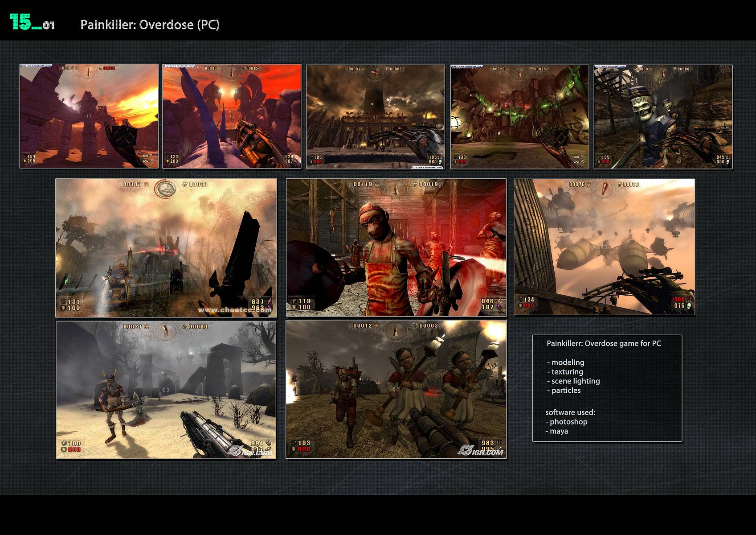756x535 pixels.
Task: Click health value '103' in twin dolls screenshot
Action: tap(304, 443)
